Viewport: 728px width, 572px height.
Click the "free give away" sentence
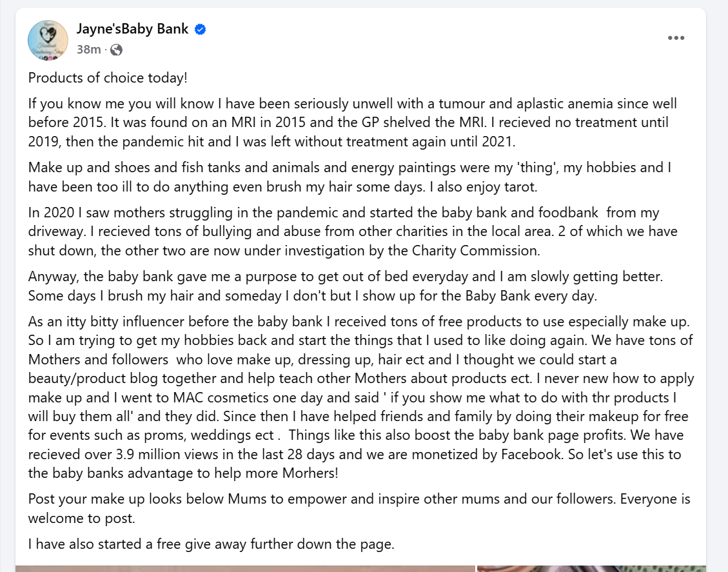212,544
